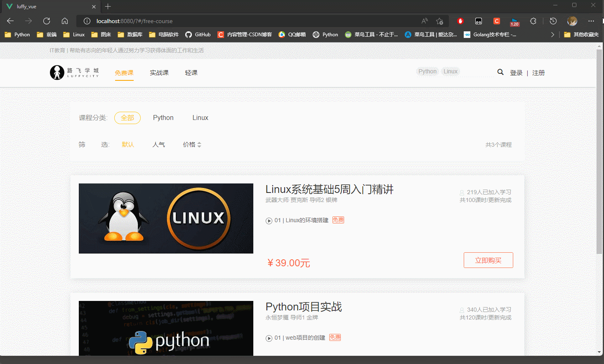Open the Linux系统基础5周入门精讲 course title
The height and width of the screenshot is (364, 604).
pos(330,189)
